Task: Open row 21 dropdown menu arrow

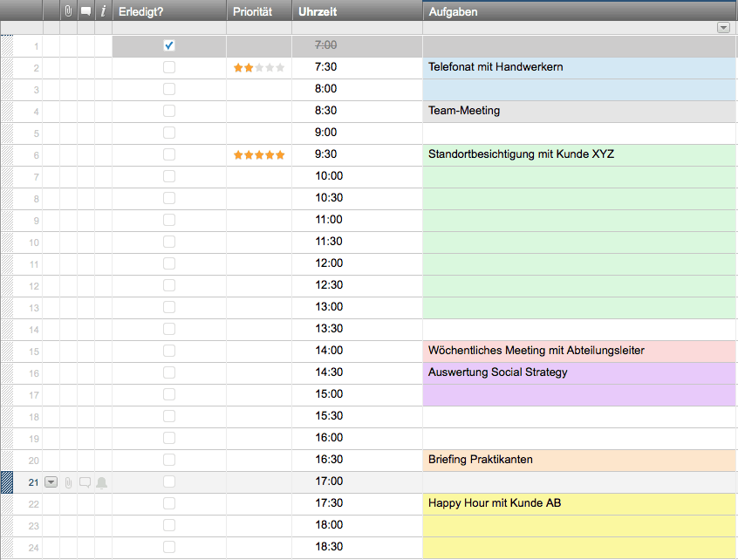Action: pyautogui.click(x=51, y=482)
